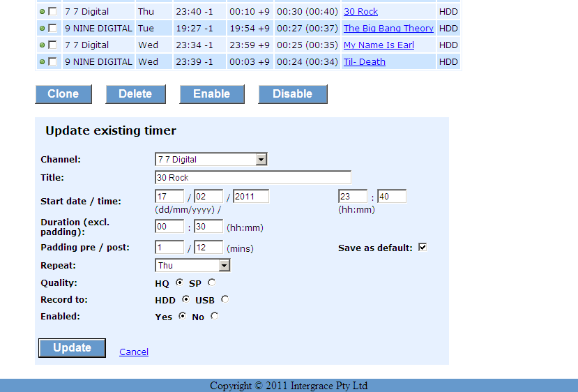Focus the post padding minutes field

pos(208,248)
